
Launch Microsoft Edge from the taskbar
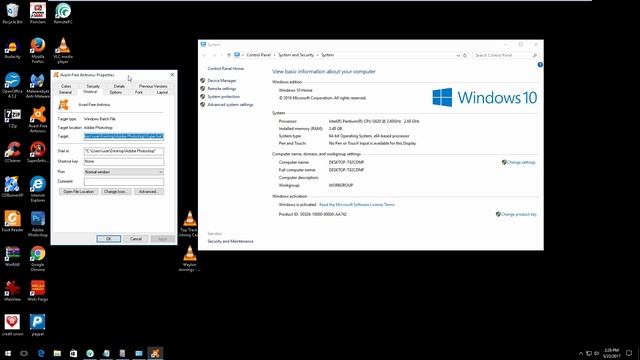pos(41,353)
